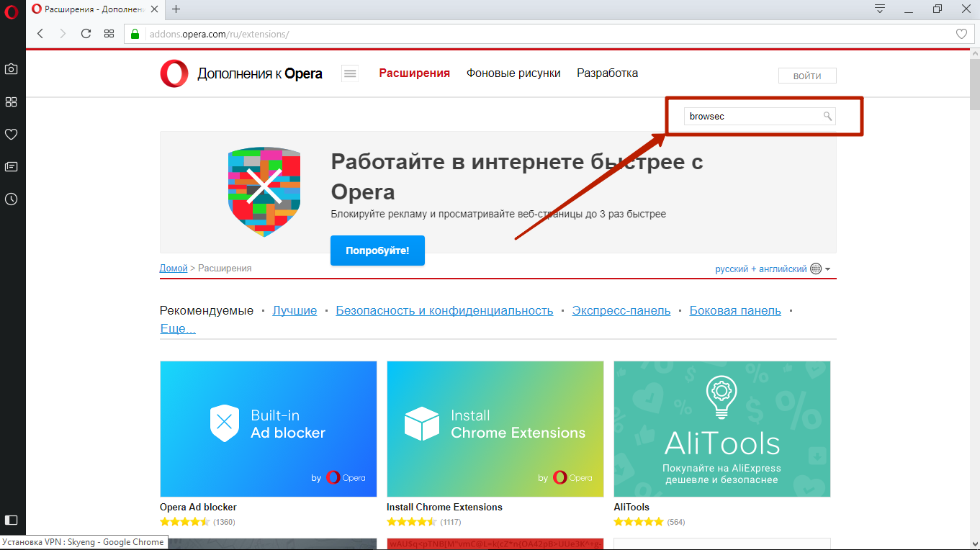Click the AliTools star rating

[639, 522]
